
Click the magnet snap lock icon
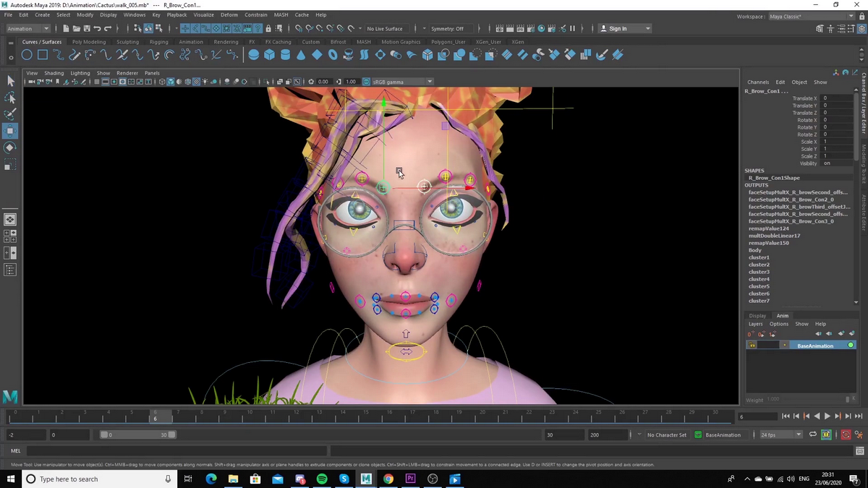click(268, 29)
